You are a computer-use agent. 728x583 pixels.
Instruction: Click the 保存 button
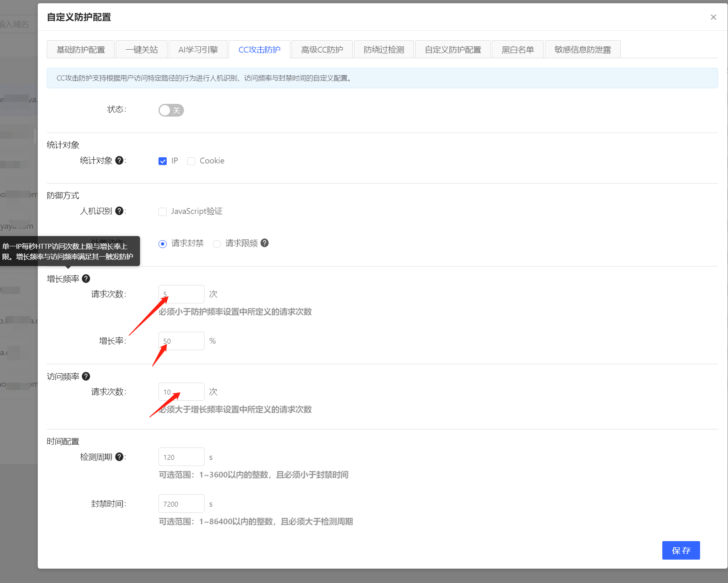(681, 550)
